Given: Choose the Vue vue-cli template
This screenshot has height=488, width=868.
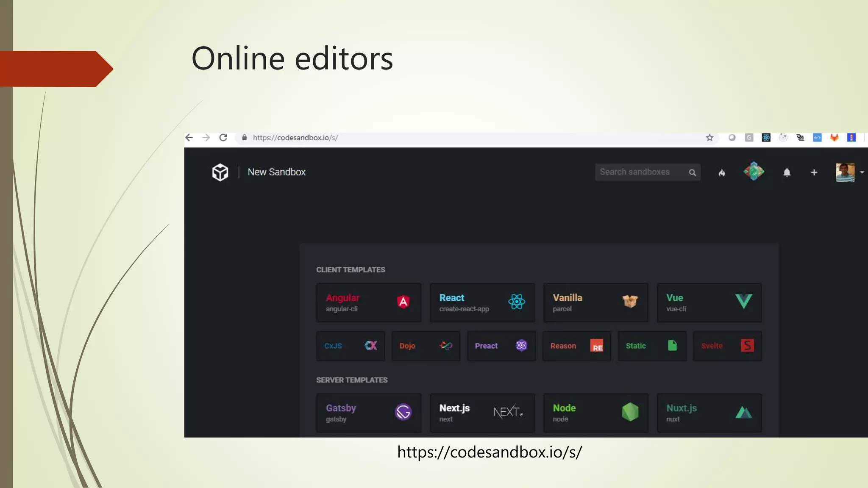Looking at the screenshot, I should click(709, 302).
